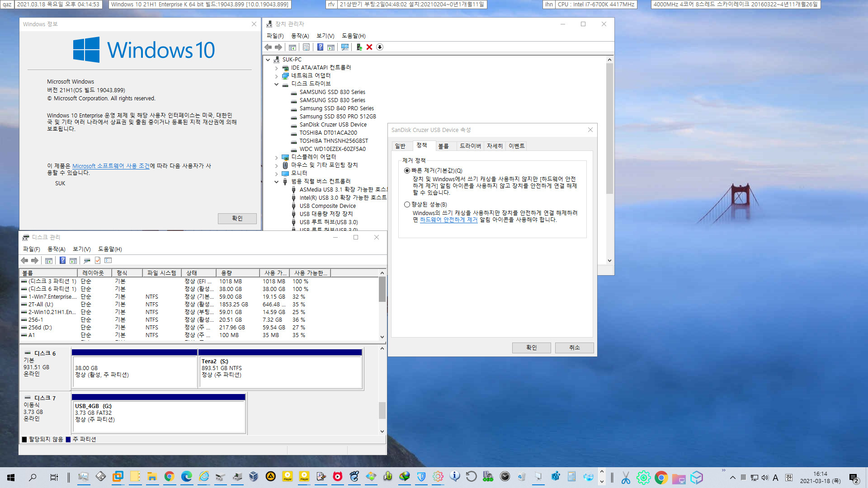Click Back arrow in Disk Management toolbar
The height and width of the screenshot is (488, 868).
24,260
